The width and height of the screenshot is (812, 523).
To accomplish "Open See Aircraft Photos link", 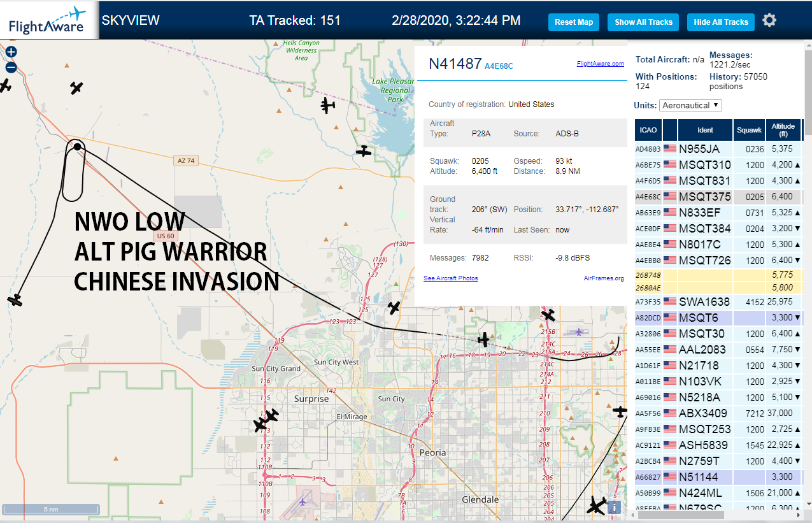I will 451,278.
